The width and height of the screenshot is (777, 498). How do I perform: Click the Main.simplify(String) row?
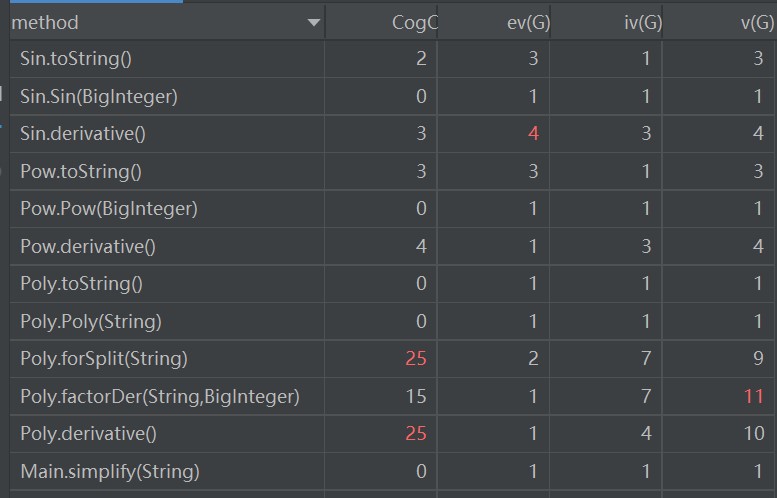point(110,471)
